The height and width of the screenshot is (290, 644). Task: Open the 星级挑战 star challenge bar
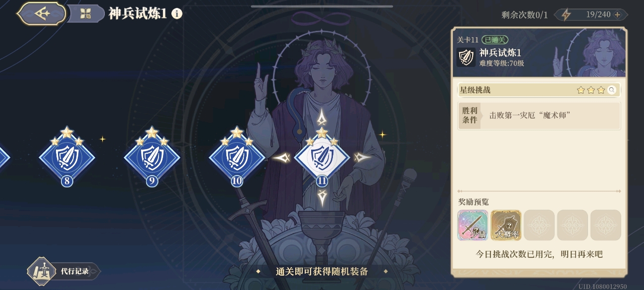point(539,90)
